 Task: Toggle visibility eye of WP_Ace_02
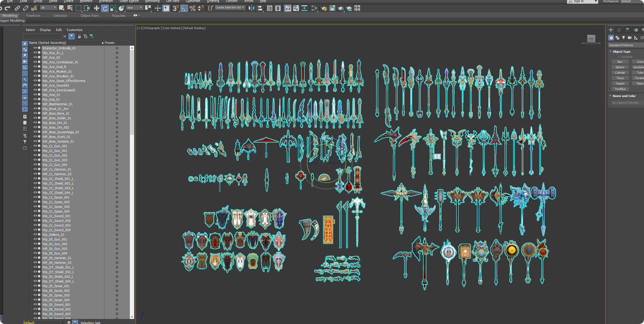click(x=35, y=57)
